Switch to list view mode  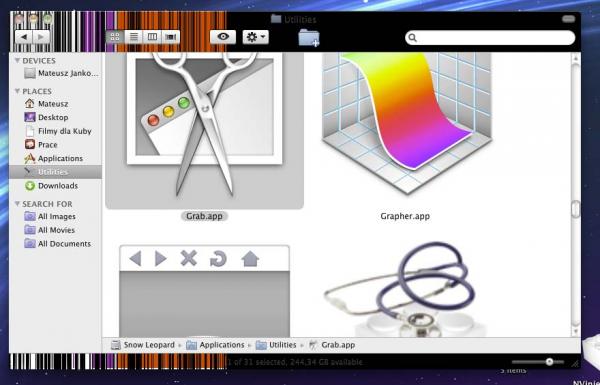click(134, 37)
